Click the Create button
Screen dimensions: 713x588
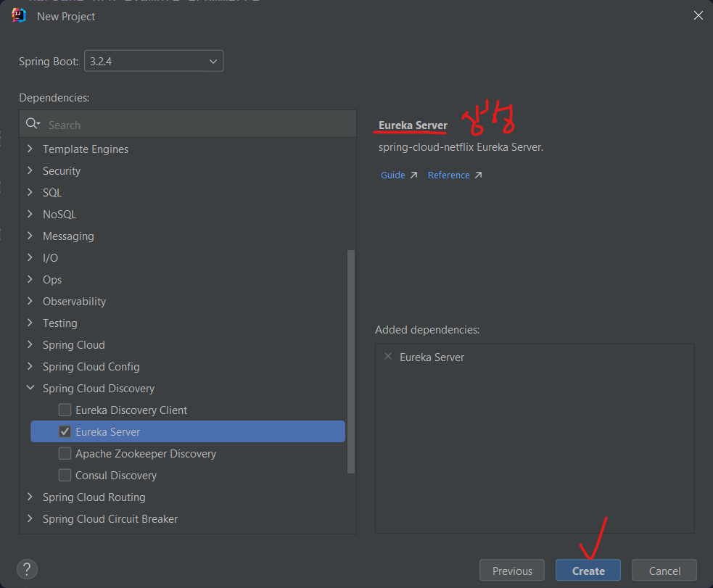pos(588,571)
